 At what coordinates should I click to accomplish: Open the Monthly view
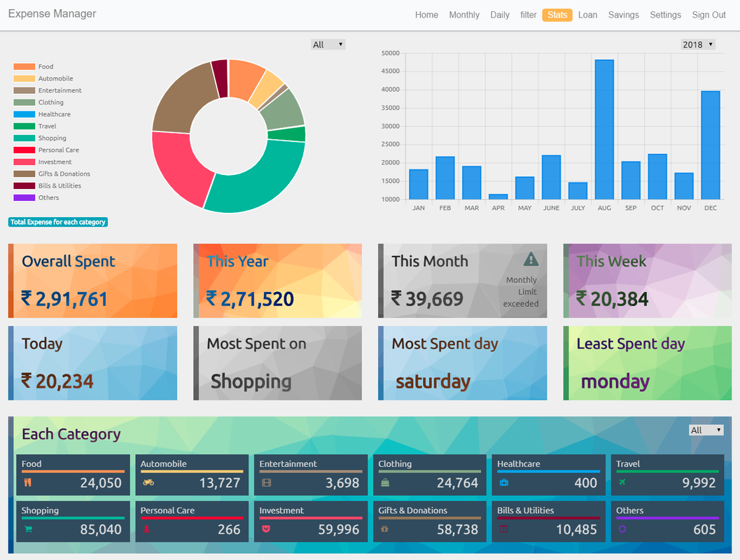464,15
